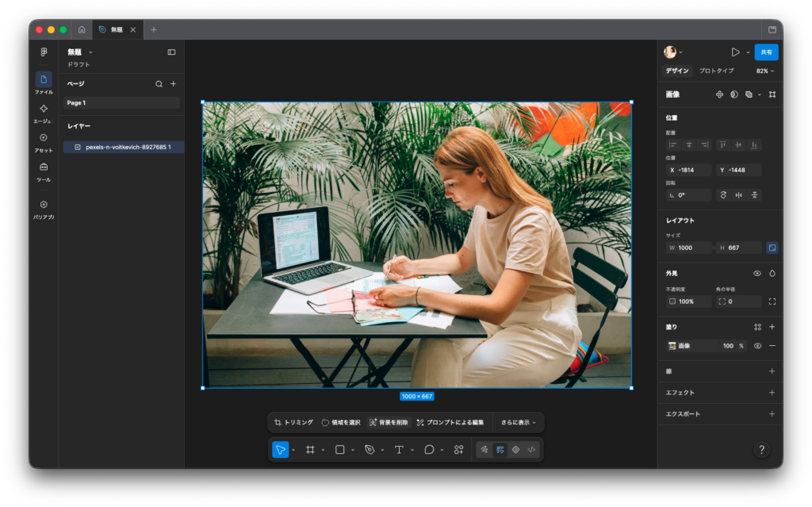Select the Move tool arrow in bottom toolbar
The height and width of the screenshot is (507, 812).
(280, 449)
